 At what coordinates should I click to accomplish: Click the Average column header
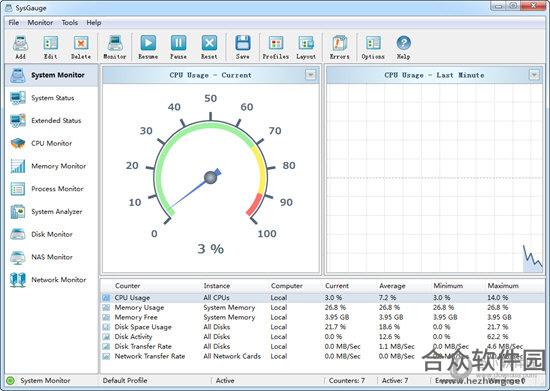(392, 286)
